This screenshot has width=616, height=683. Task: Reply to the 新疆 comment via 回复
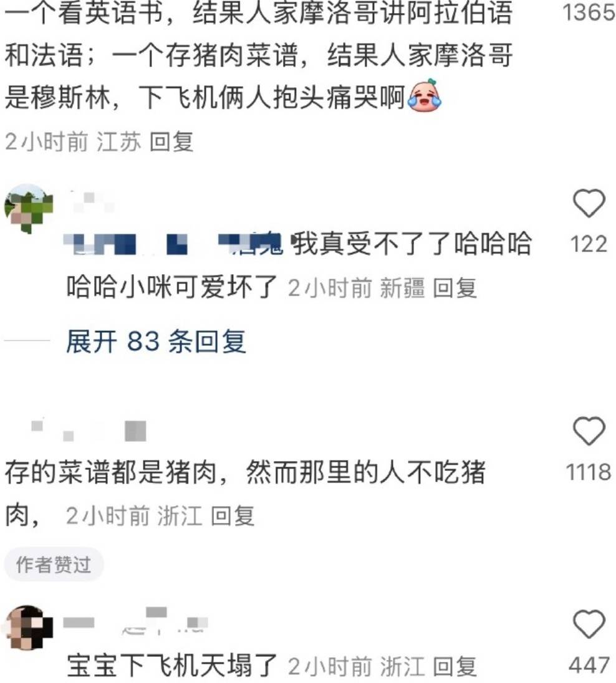pyautogui.click(x=455, y=288)
